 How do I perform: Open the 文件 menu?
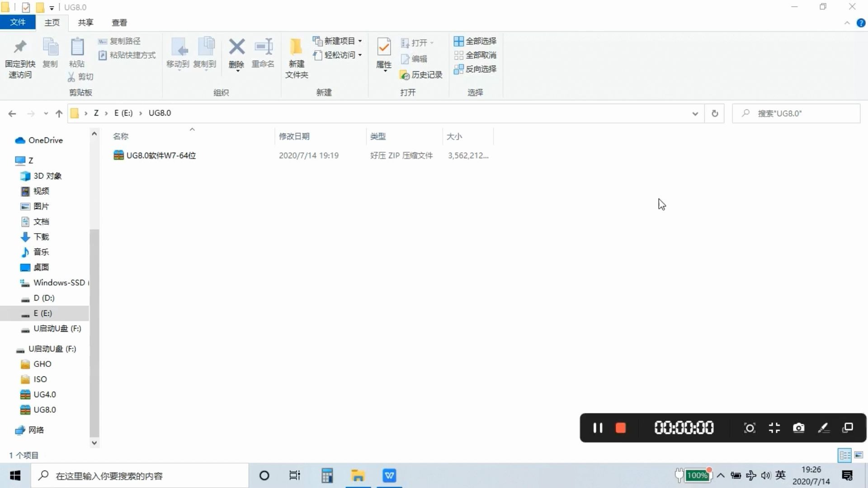(17, 22)
